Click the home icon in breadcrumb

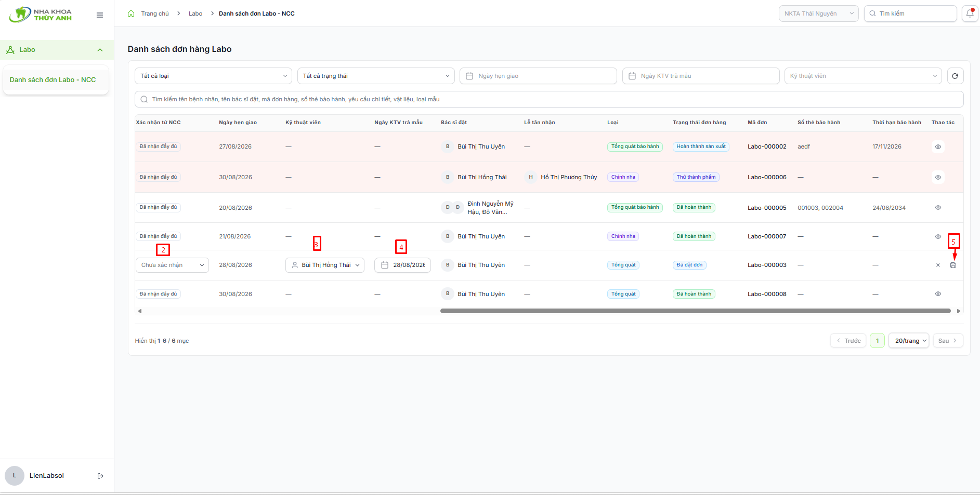tap(131, 14)
